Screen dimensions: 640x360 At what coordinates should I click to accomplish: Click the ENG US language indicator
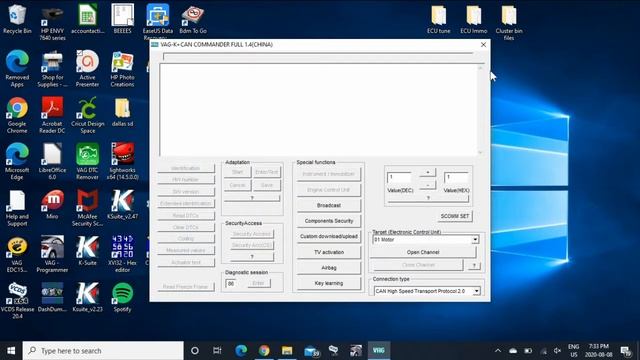[573, 351]
